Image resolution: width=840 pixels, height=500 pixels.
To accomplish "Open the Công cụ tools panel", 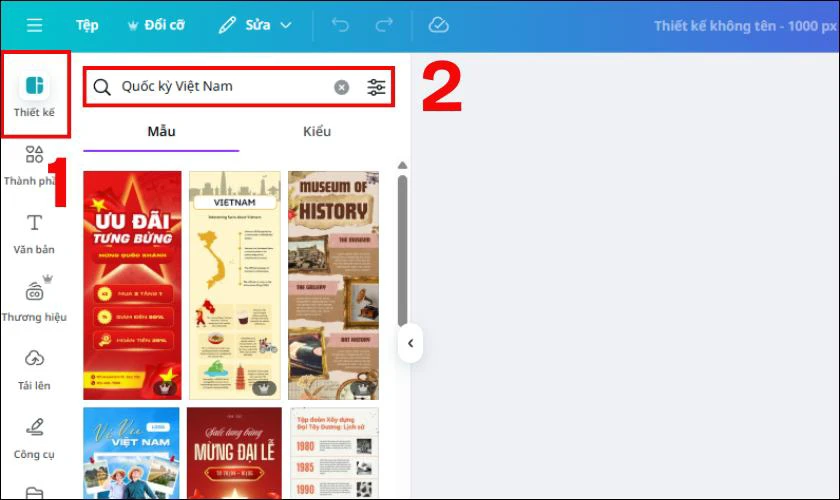I will click(34, 438).
